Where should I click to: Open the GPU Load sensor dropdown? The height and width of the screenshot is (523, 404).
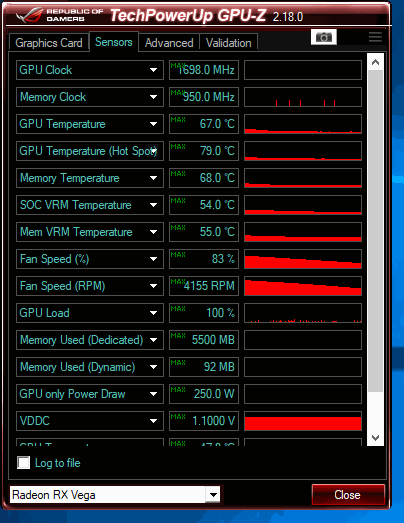pyautogui.click(x=153, y=313)
